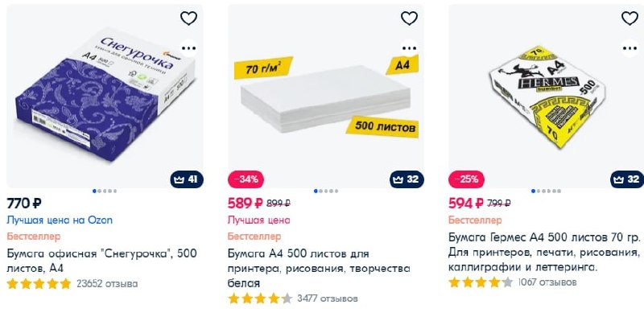Click the crown 32 badge on the white paper
Viewport: 644px width, 321px height.
[407, 179]
